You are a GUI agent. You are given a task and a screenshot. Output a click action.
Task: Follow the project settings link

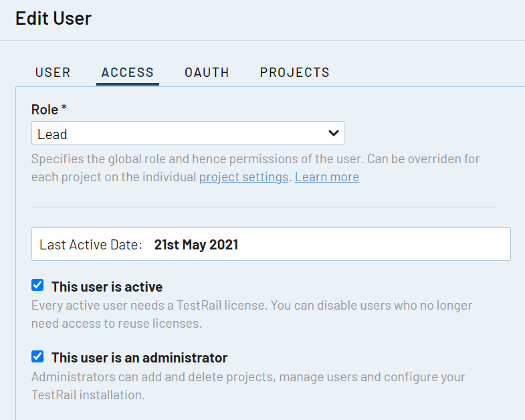click(x=243, y=177)
